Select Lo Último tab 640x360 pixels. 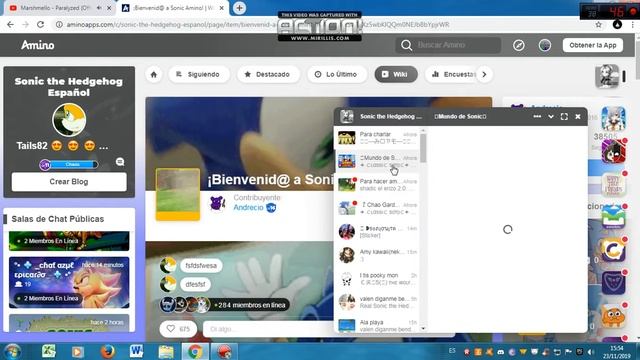click(x=337, y=74)
